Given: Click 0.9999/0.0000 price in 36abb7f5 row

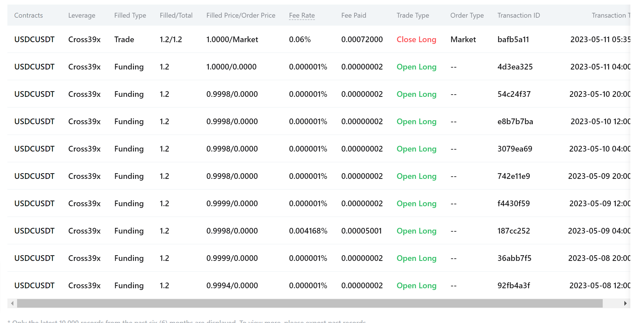Looking at the screenshot, I should pyautogui.click(x=232, y=258).
